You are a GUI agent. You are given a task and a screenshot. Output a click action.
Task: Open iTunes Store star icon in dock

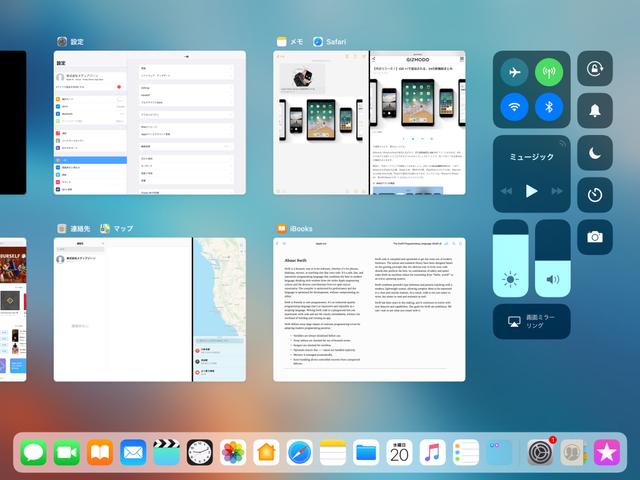coord(607,452)
